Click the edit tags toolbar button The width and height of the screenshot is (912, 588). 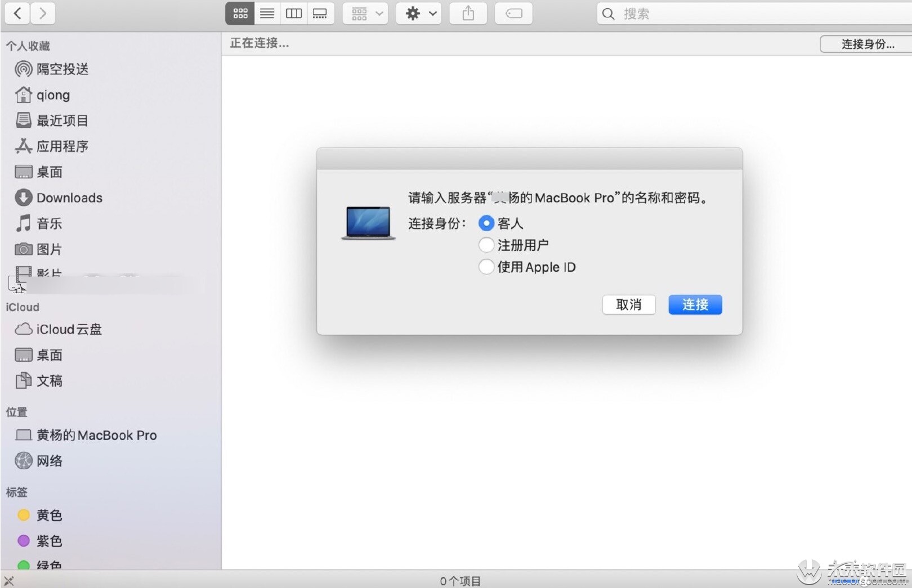[513, 14]
